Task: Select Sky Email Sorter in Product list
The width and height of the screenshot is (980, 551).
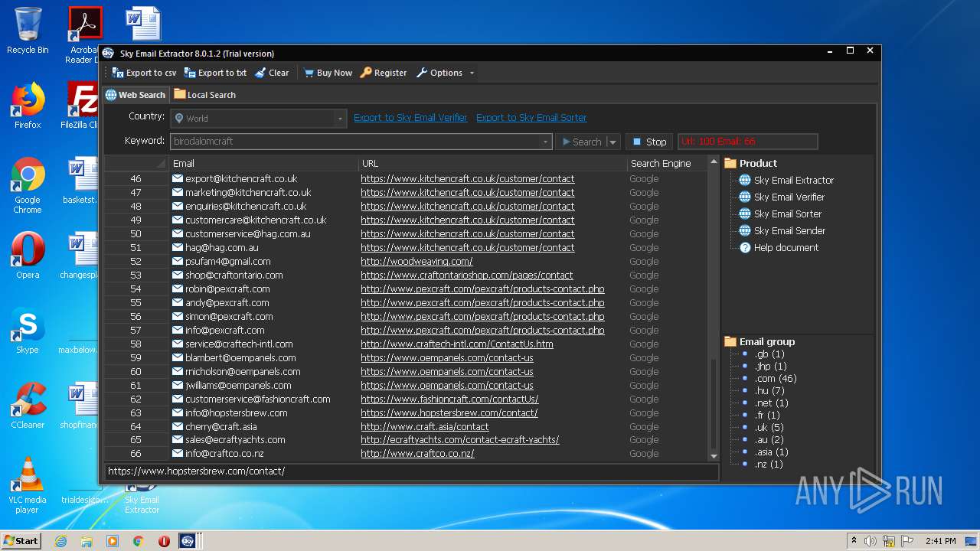Action: click(x=787, y=214)
